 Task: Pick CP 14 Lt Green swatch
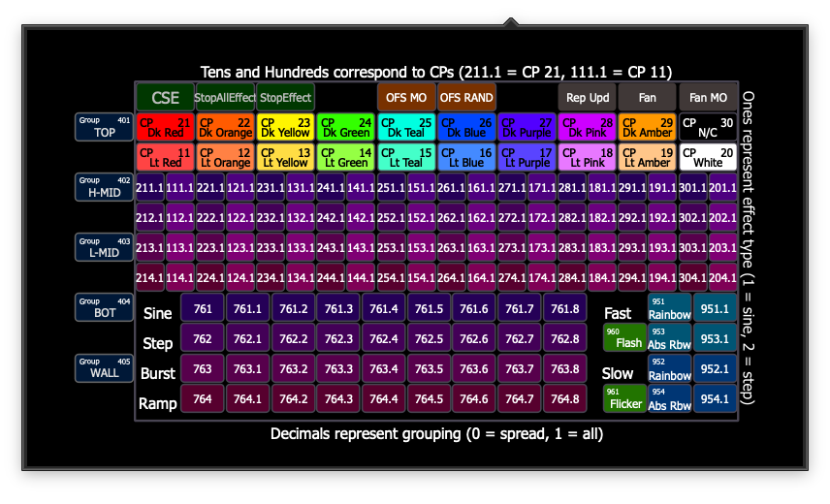(x=345, y=158)
